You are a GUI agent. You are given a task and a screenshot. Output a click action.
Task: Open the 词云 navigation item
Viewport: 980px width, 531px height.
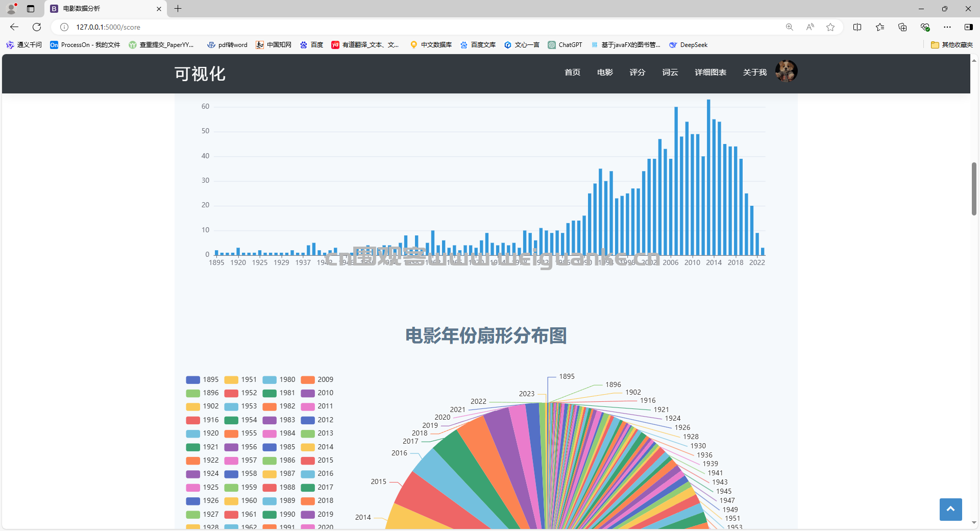[670, 73]
